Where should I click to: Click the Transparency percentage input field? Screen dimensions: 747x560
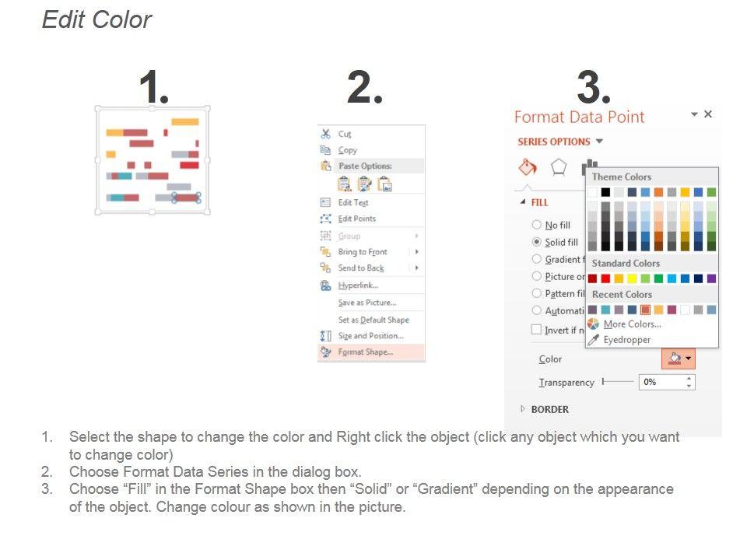(x=661, y=382)
